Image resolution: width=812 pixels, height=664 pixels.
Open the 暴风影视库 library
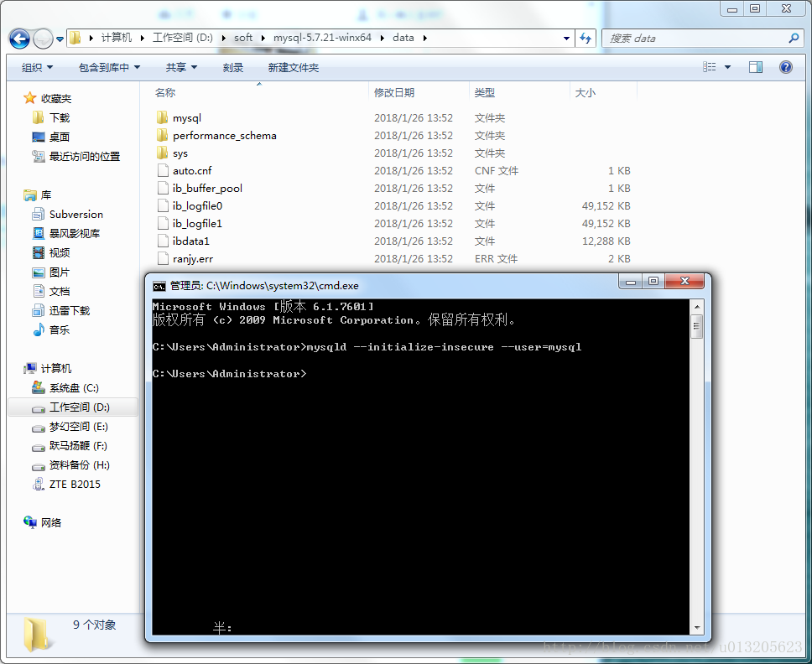pos(75,233)
